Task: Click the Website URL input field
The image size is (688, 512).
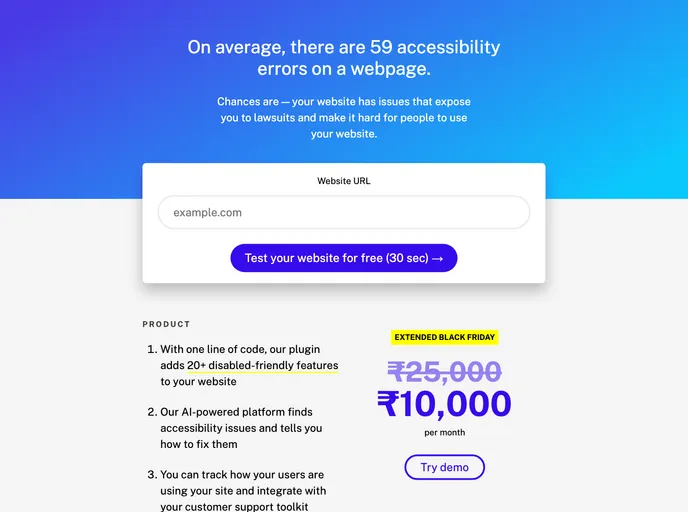Action: click(x=343, y=213)
